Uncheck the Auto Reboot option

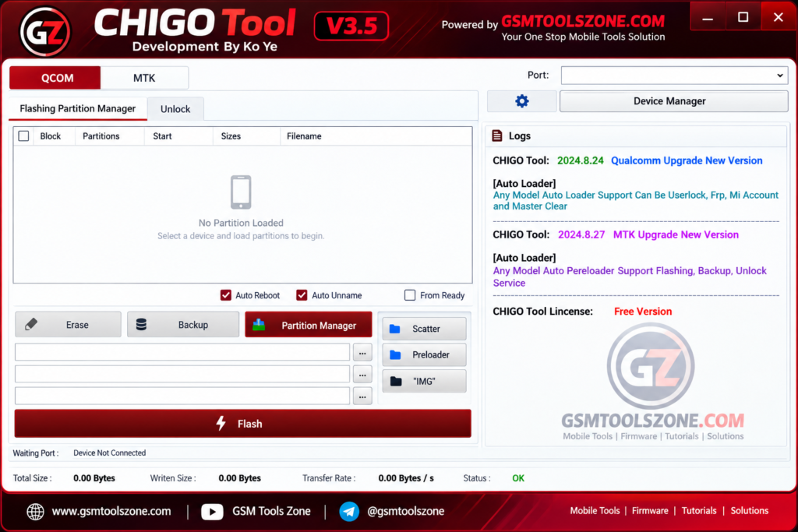click(x=226, y=295)
